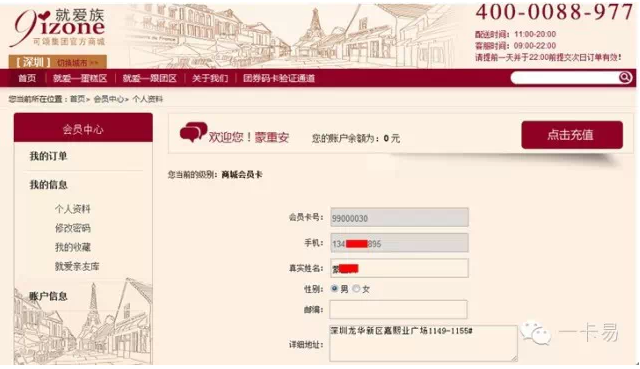640x369 pixels.
Task: Click the search magnifier icon
Action: click(624, 77)
